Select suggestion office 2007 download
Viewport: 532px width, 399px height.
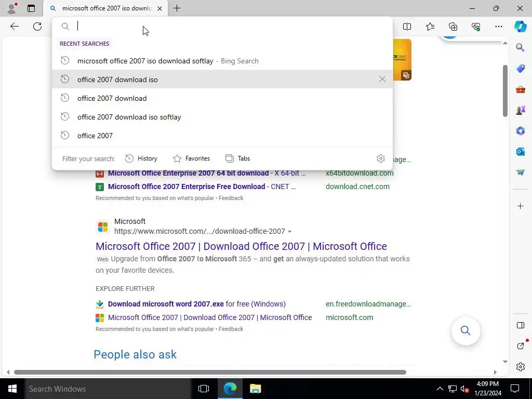[222, 98]
